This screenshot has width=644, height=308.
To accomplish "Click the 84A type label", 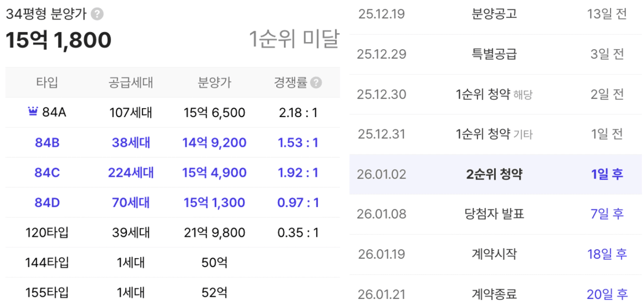I will tap(54, 113).
